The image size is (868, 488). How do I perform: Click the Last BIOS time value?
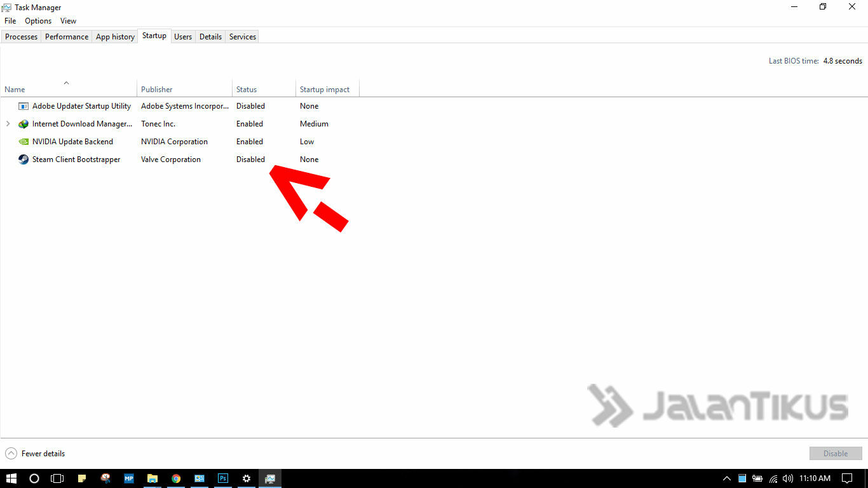tap(843, 61)
